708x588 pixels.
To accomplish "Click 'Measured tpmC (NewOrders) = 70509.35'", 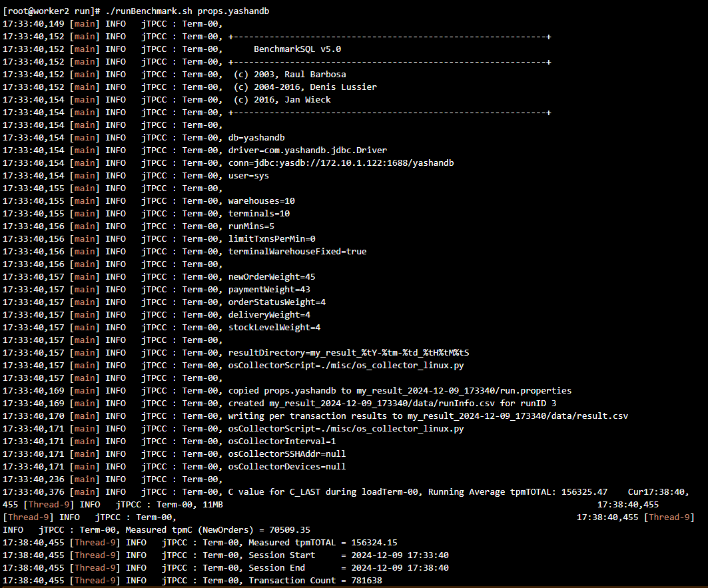I will click(218, 529).
